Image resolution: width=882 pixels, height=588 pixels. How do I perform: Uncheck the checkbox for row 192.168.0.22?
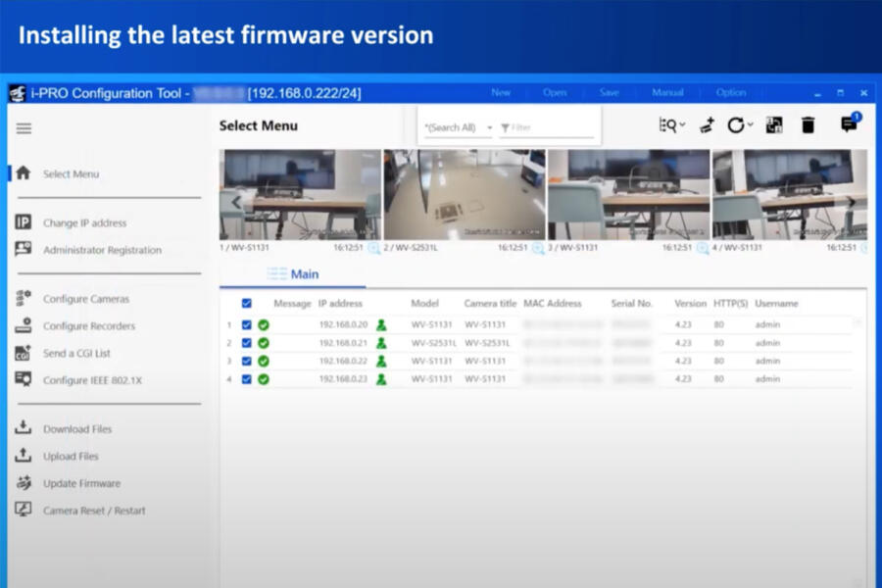[246, 361]
